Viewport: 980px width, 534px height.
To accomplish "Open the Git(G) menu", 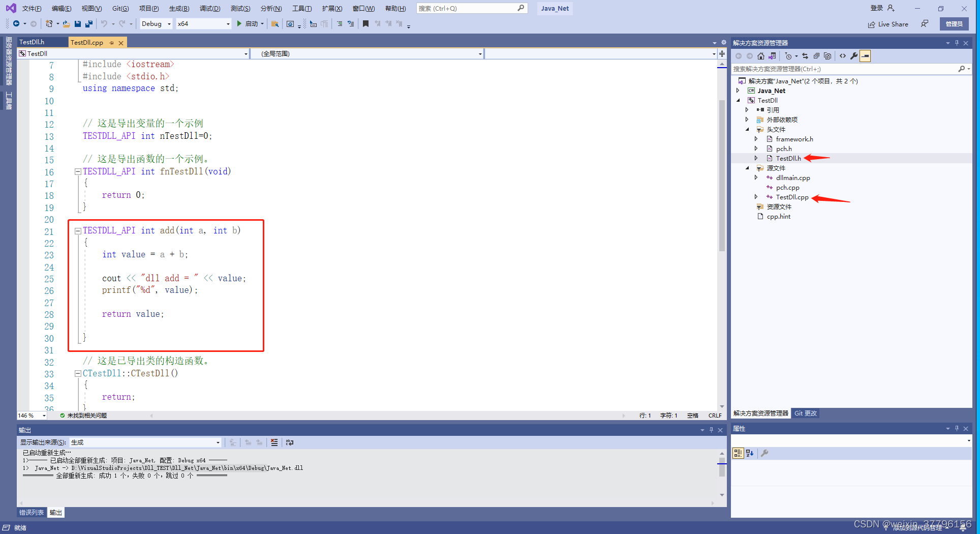I will 120,9.
